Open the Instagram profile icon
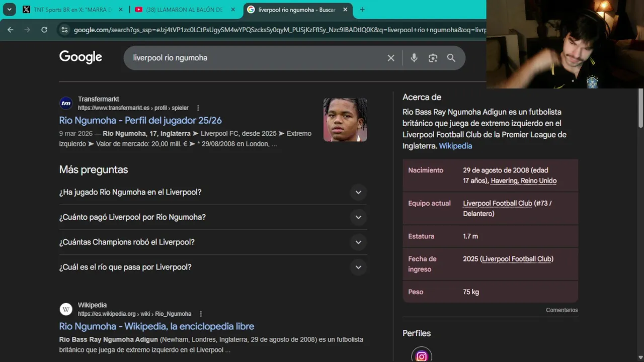The width and height of the screenshot is (644, 362). tap(422, 356)
